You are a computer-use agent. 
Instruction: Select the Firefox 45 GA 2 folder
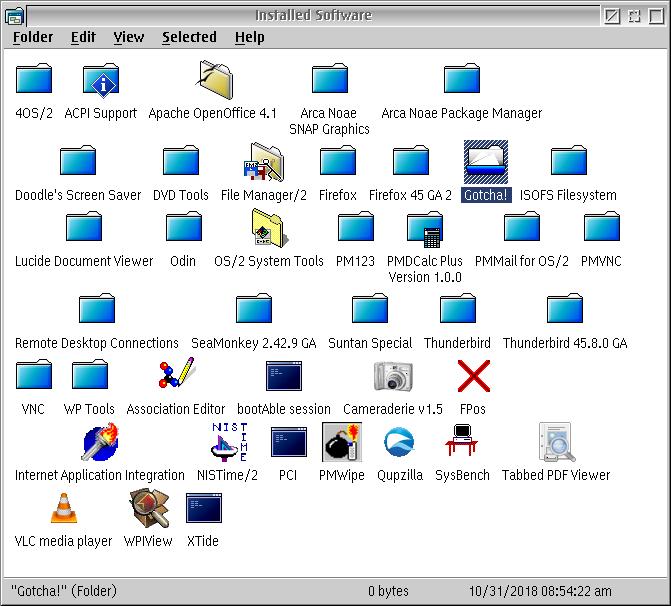coord(411,160)
